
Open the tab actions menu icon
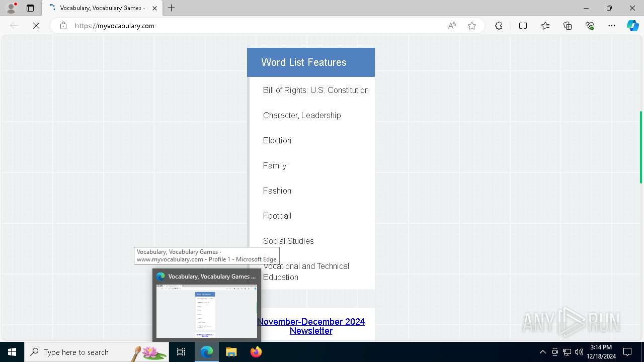tap(30, 8)
